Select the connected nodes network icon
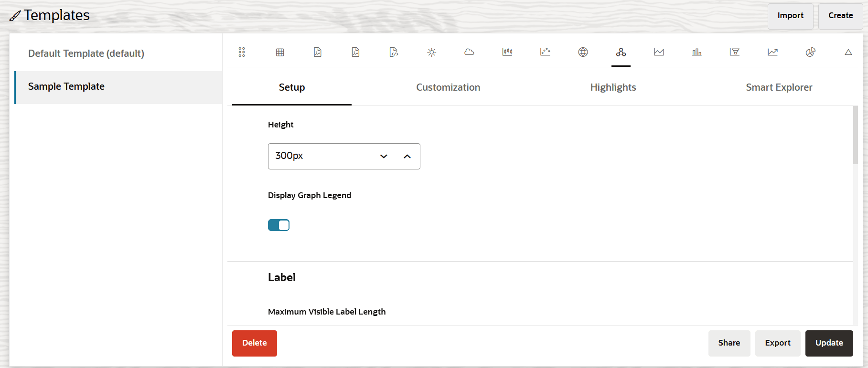The image size is (868, 368). pos(621,52)
